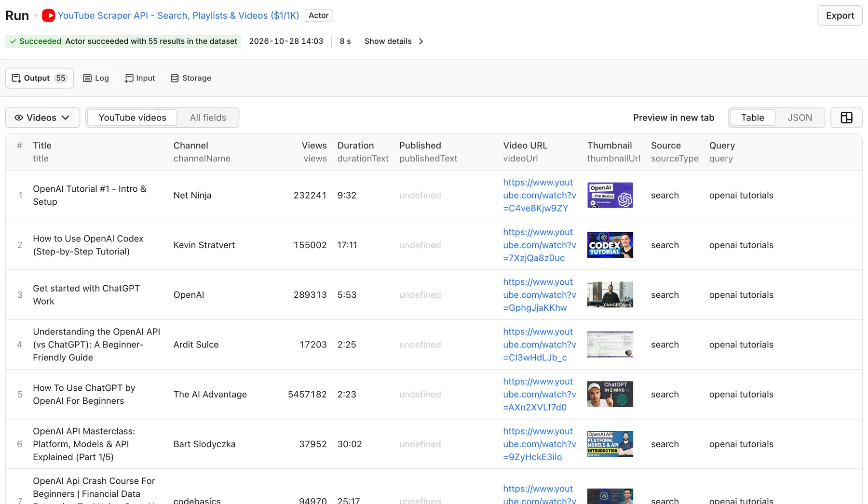
Task: Click the title 'OpenAI Tutorial #1 - Intro & Setup'
Action: coord(90,195)
